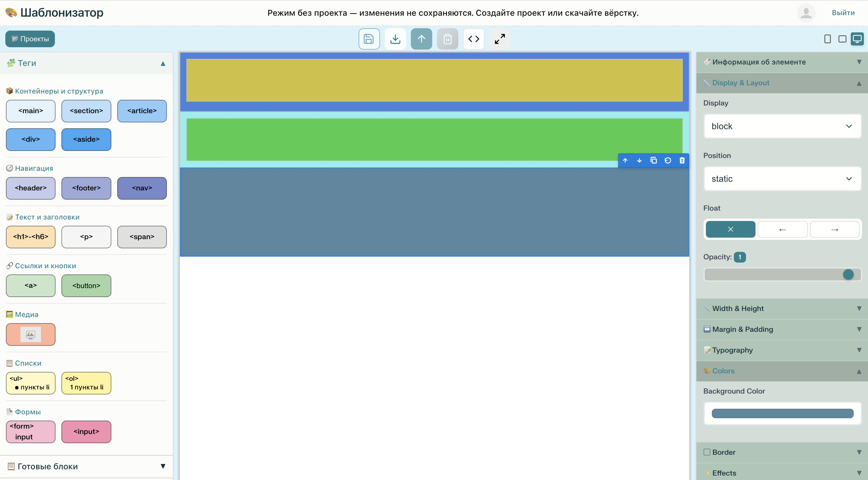Image resolution: width=868 pixels, height=480 pixels.
Task: Add a <nav> tag
Action: (x=142, y=188)
